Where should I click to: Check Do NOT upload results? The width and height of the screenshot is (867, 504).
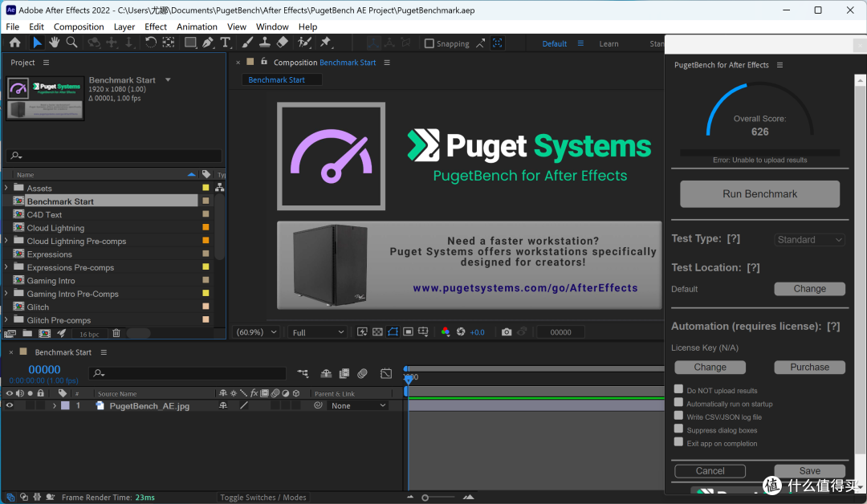678,389
